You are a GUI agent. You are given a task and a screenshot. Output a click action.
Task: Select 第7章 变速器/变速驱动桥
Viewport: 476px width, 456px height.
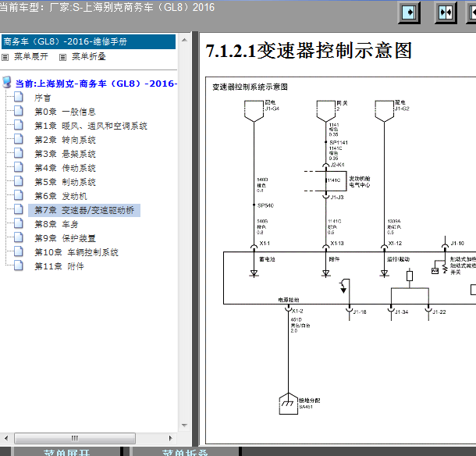point(84,210)
